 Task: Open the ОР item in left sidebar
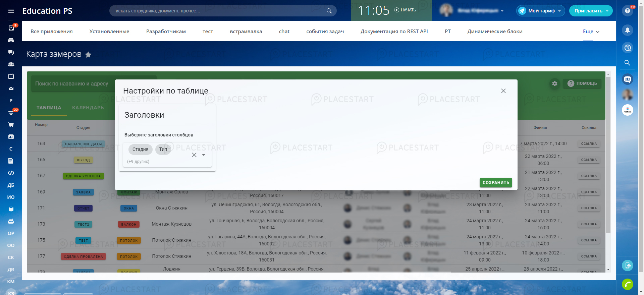coord(11,233)
